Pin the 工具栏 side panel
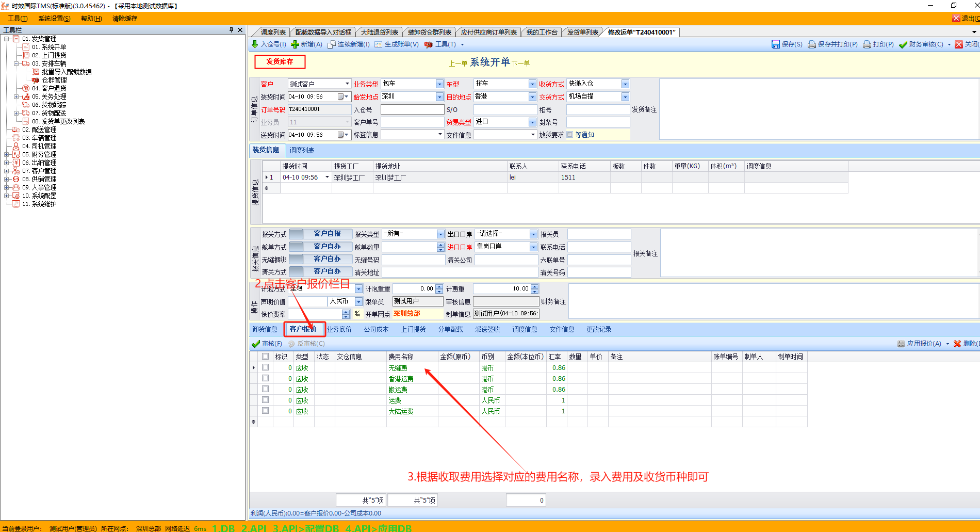 [x=231, y=30]
